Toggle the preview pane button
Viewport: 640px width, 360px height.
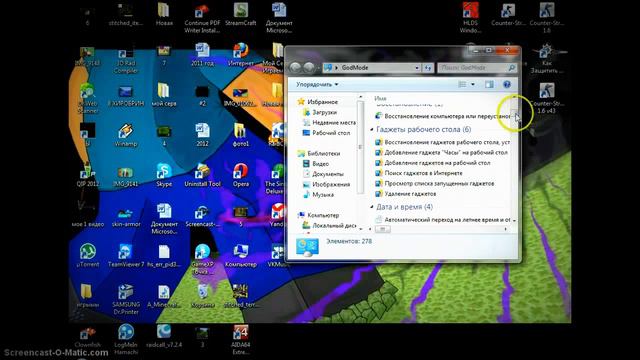tap(489, 84)
